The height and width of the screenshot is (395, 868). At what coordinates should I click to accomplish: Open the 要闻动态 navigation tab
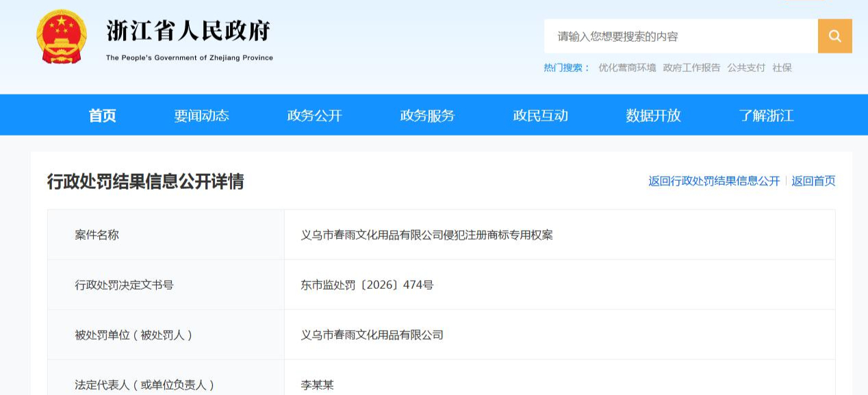tap(201, 116)
